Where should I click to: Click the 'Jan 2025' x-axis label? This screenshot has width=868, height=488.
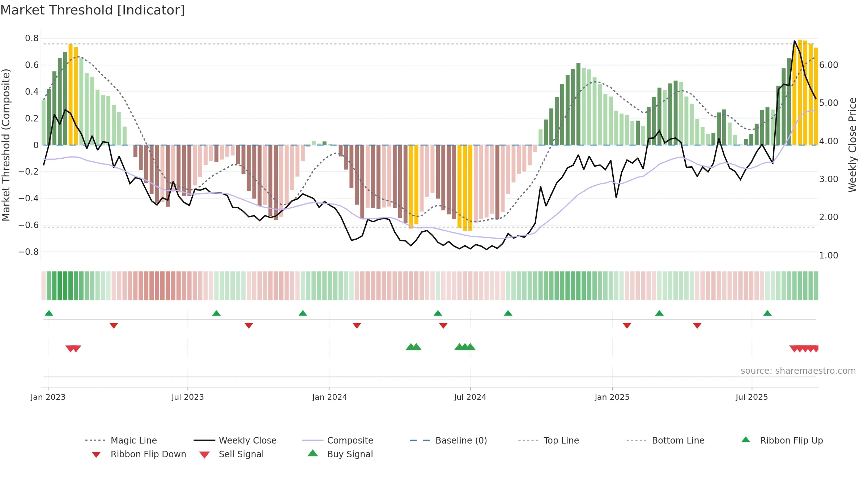[612, 397]
